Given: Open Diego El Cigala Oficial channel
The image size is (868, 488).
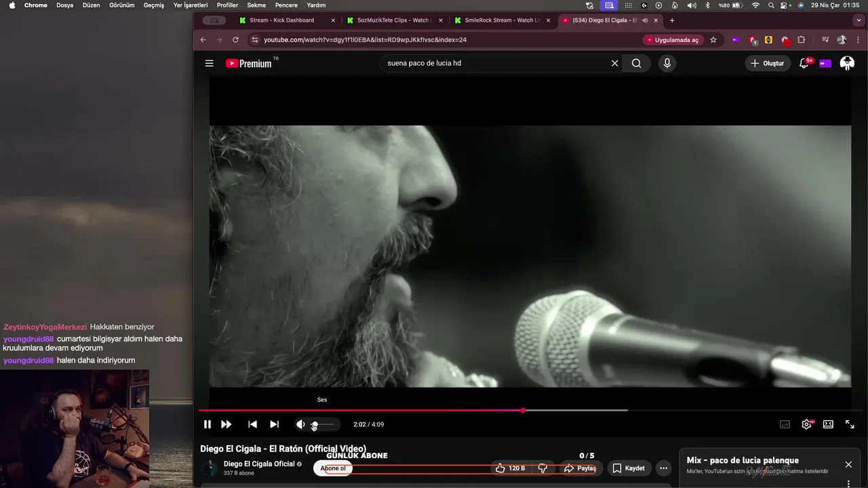Looking at the screenshot, I should tap(259, 464).
